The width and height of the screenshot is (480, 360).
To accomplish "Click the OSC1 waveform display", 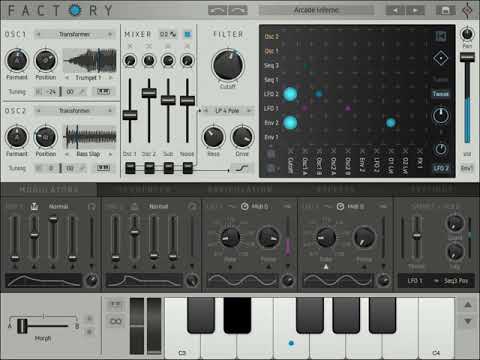I will tap(90, 60).
